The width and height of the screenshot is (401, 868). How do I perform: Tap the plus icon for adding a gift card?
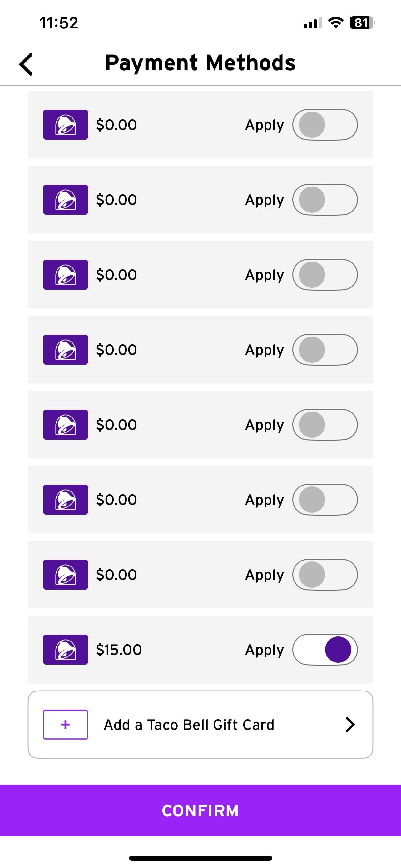66,725
